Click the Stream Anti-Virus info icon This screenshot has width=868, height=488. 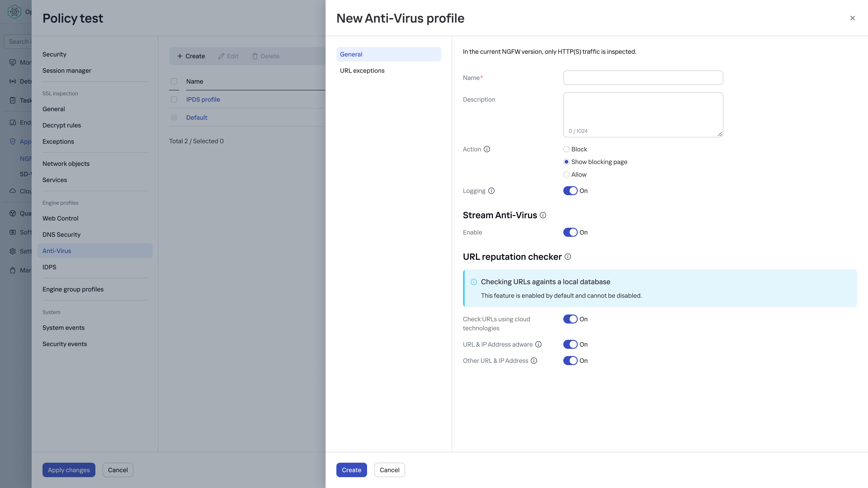tap(543, 215)
